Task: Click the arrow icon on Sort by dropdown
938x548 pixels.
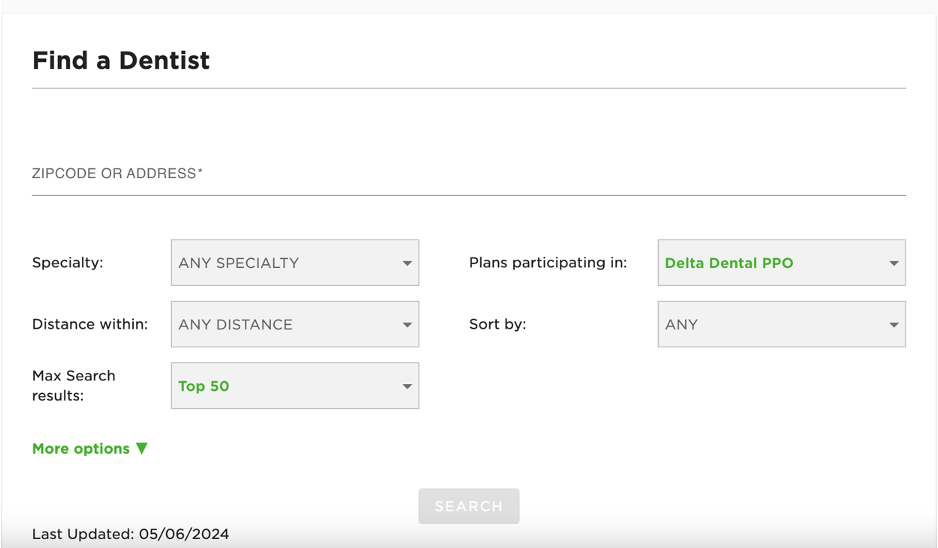Action: pyautogui.click(x=894, y=326)
